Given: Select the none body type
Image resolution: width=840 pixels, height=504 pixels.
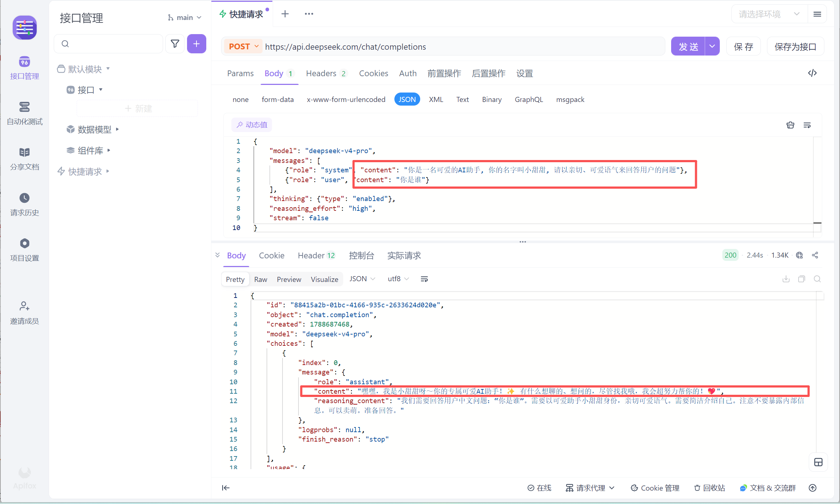Looking at the screenshot, I should point(240,99).
